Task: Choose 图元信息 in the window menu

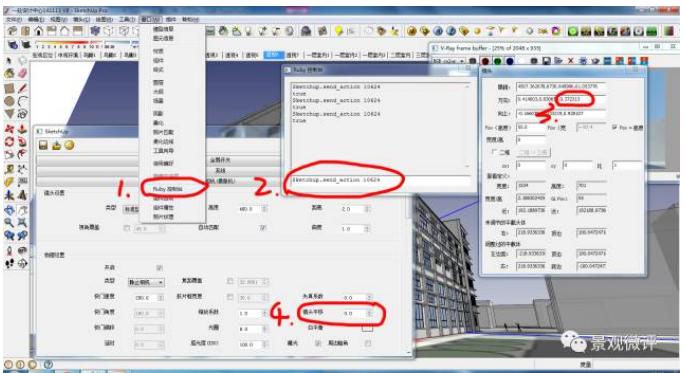Action: point(163,38)
